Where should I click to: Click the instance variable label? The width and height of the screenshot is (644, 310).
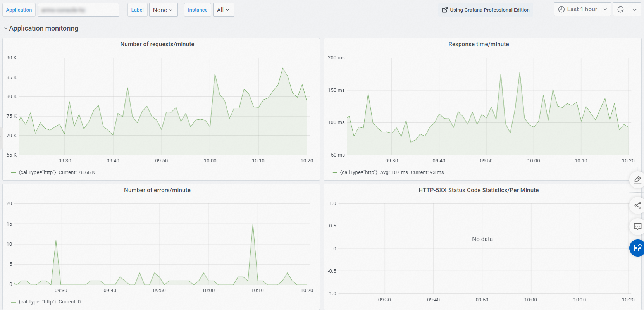pos(198,10)
